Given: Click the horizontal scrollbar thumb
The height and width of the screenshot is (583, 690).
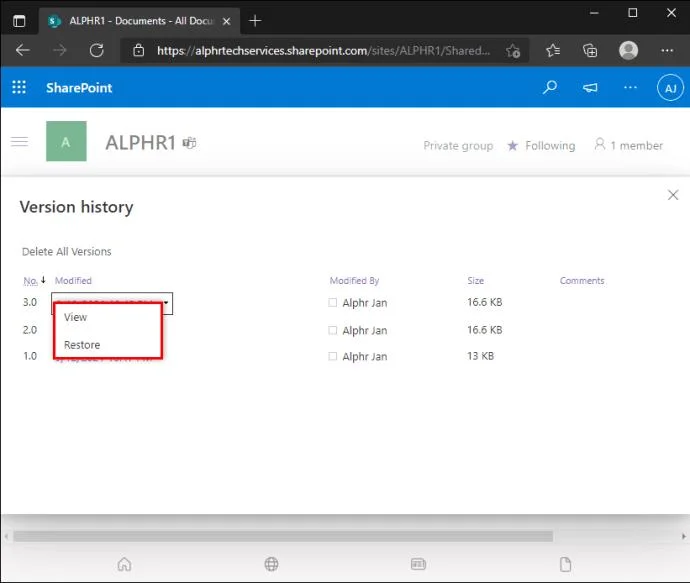Looking at the screenshot, I should pos(283,536).
